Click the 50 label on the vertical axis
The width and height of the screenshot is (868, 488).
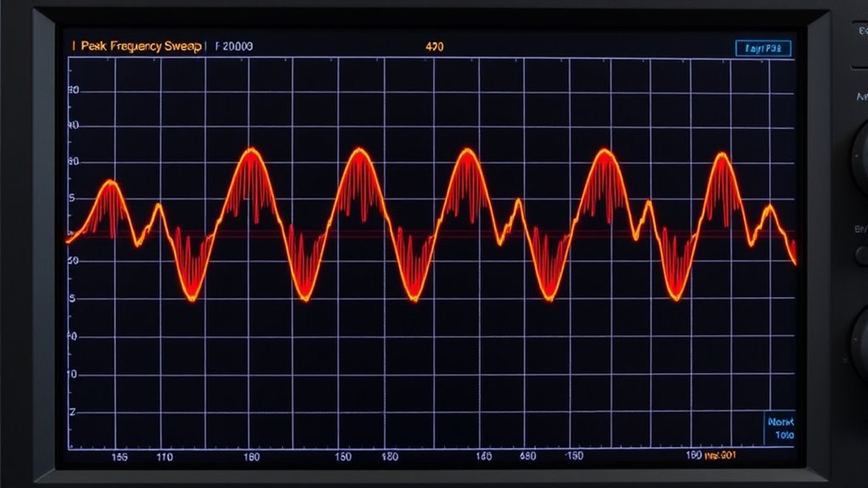click(x=73, y=261)
